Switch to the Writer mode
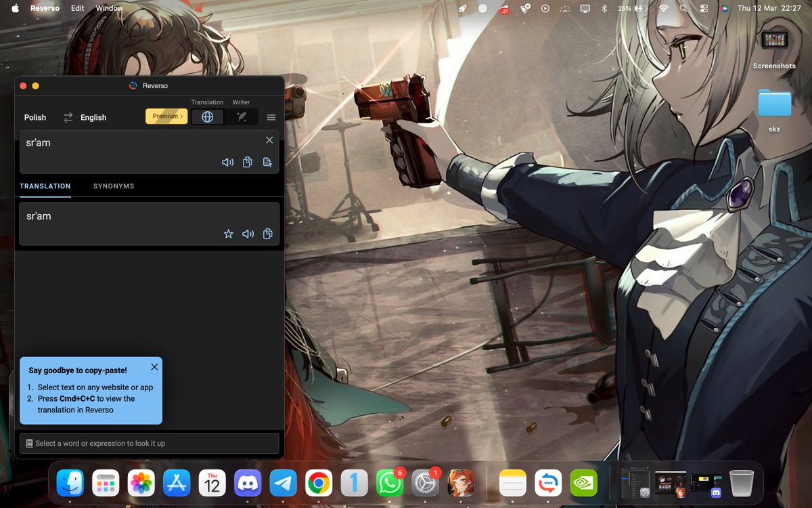 pyautogui.click(x=241, y=117)
